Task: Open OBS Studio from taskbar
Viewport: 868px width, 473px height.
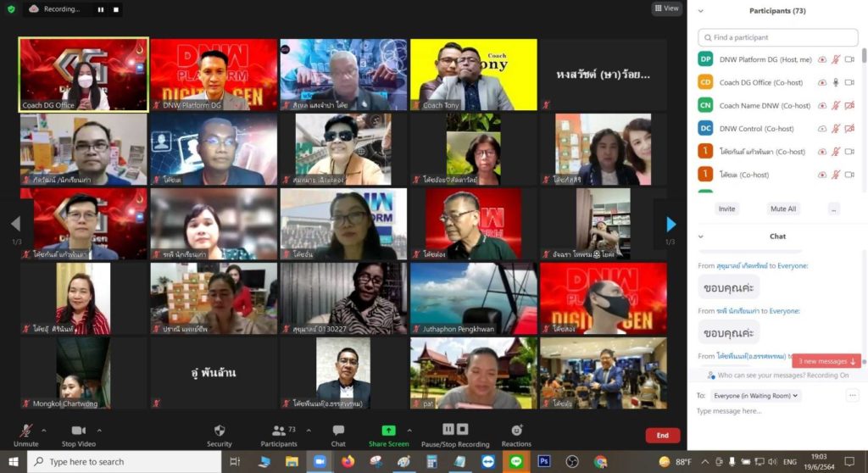Action: tap(572, 462)
